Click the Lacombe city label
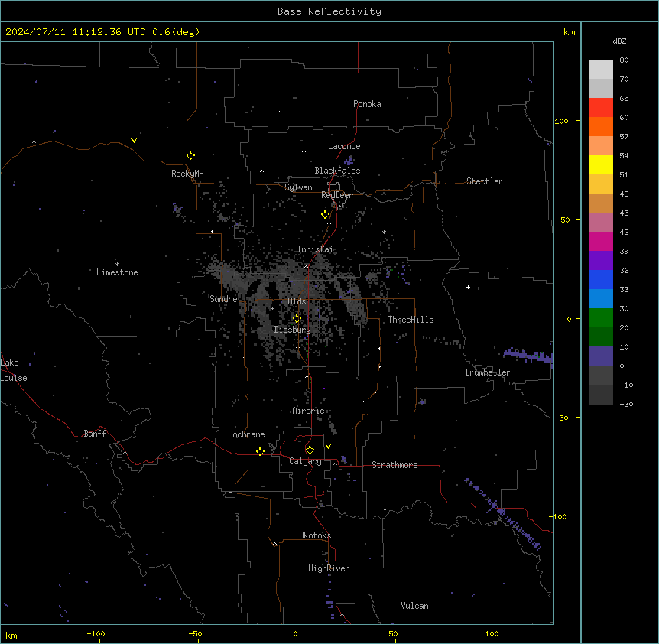Screen dimensions: 659x644 [x=344, y=146]
